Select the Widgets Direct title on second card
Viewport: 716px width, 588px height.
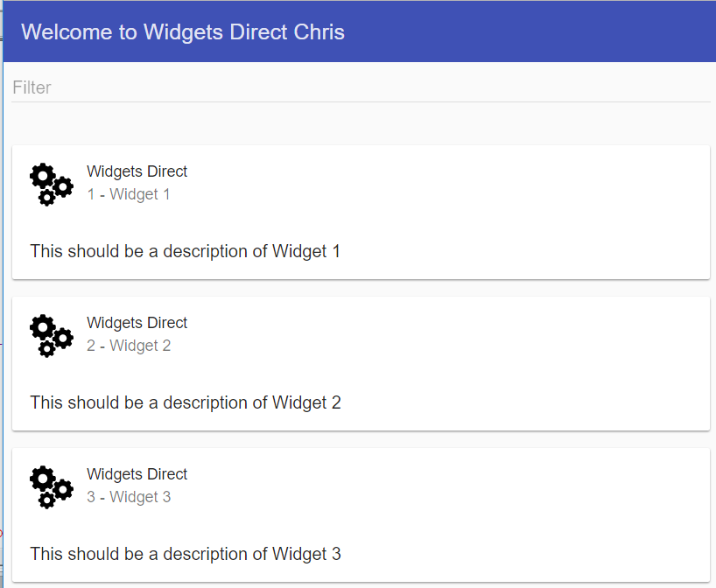point(137,323)
